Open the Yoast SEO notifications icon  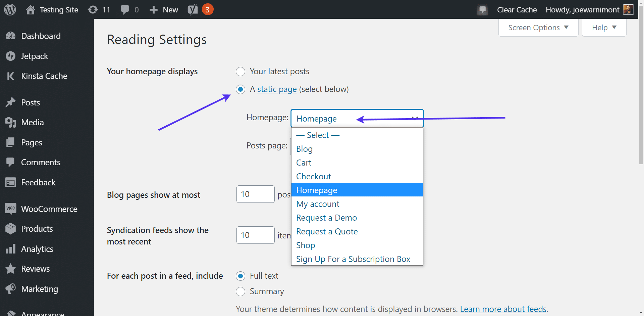[193, 10]
